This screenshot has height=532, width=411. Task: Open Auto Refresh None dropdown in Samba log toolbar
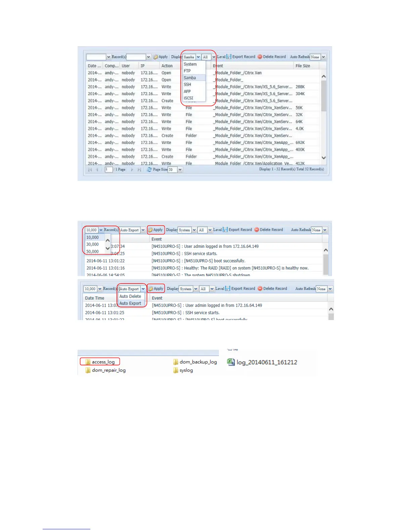[x=323, y=57]
